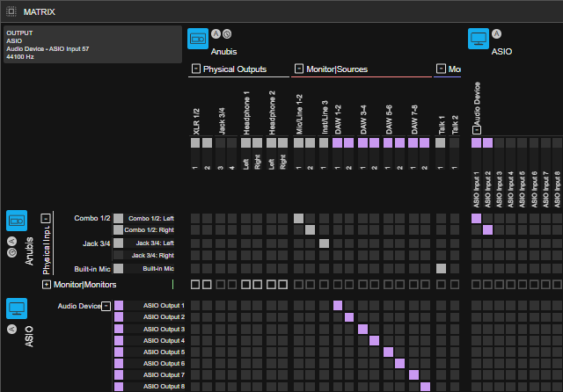Click the A badge beside top ASIO icon
Viewport: 563px width, 392px height.
coord(496,34)
